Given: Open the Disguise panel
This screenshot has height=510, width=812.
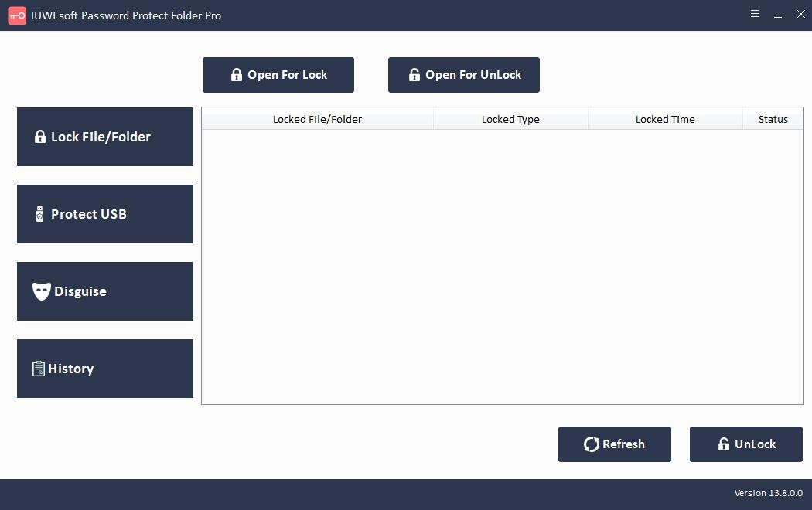Looking at the screenshot, I should (x=104, y=291).
